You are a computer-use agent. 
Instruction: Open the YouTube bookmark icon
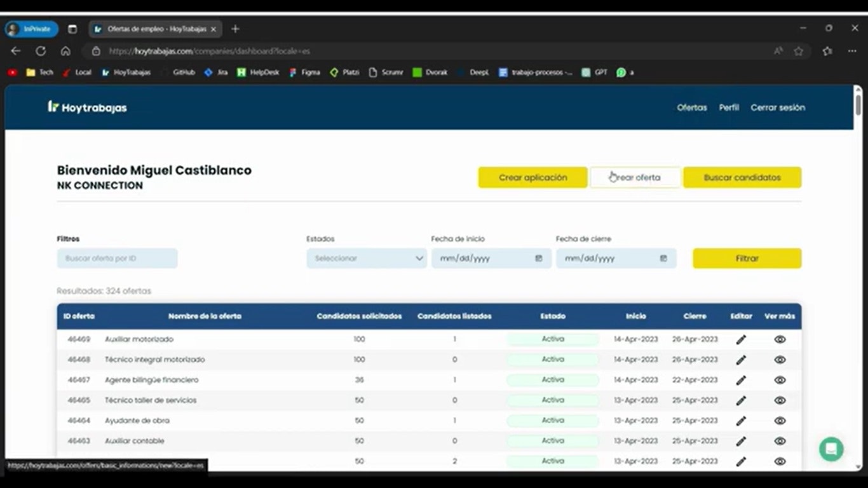click(12, 72)
